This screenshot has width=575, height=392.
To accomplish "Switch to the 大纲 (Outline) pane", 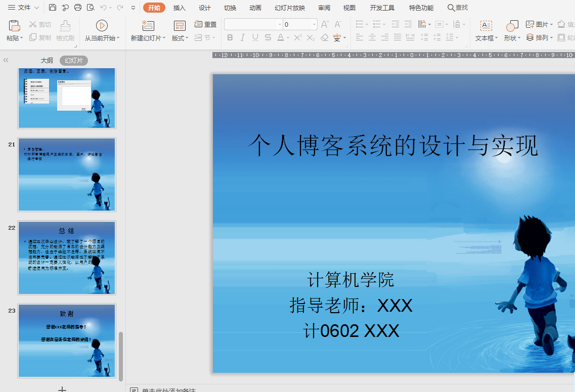I will click(47, 61).
